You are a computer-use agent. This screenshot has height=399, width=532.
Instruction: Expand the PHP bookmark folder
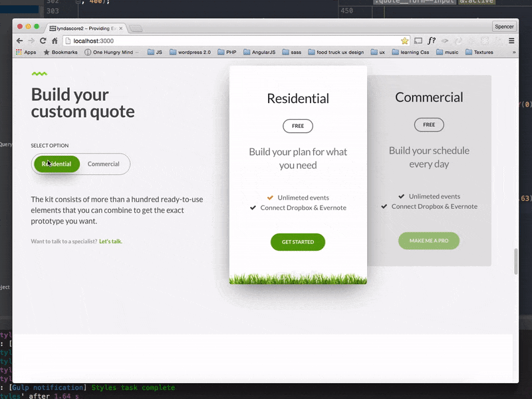point(227,53)
